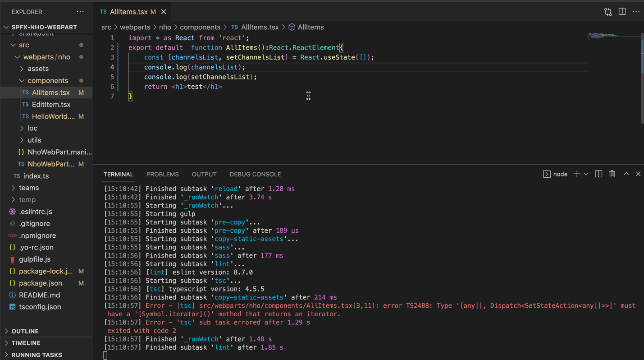Switch to the DEBUG CONSOLE tab
The image size is (644, 360).
(x=255, y=174)
